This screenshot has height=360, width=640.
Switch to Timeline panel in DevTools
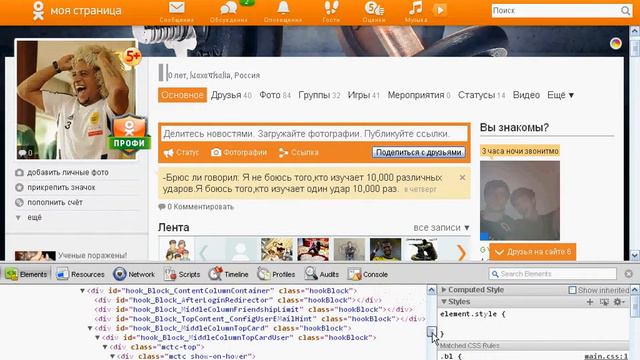click(228, 274)
